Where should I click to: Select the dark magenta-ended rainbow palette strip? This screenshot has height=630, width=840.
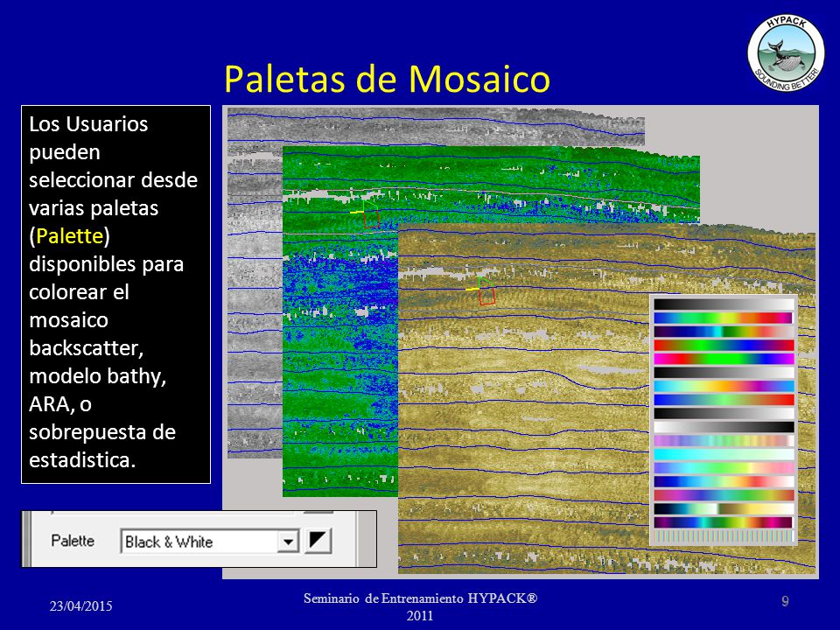724,522
